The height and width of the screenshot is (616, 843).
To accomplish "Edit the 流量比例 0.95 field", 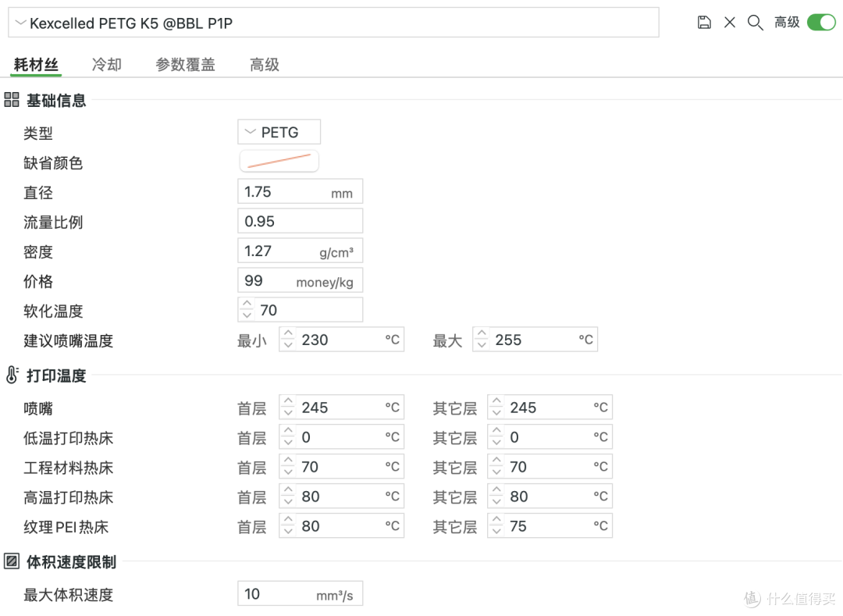I will [300, 222].
